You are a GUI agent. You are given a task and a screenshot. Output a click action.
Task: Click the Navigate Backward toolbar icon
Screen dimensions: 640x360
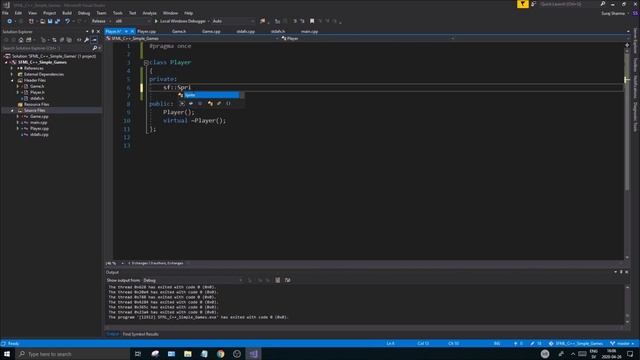(x=9, y=21)
